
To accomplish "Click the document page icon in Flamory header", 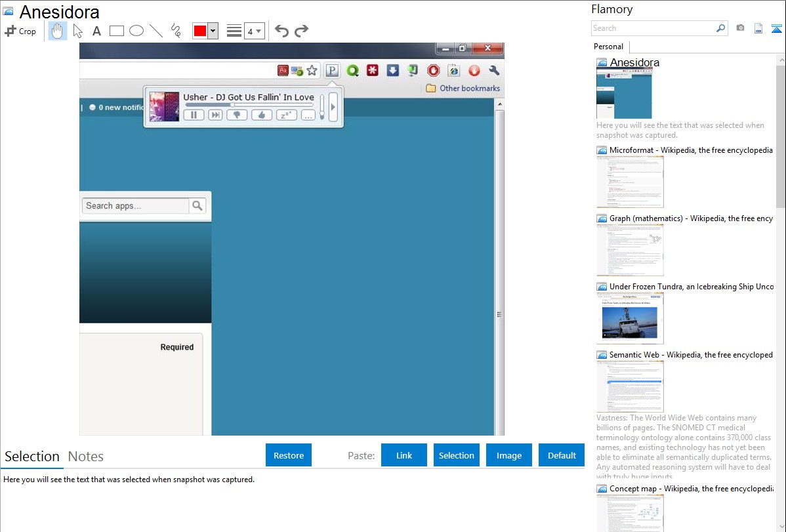I will click(758, 28).
